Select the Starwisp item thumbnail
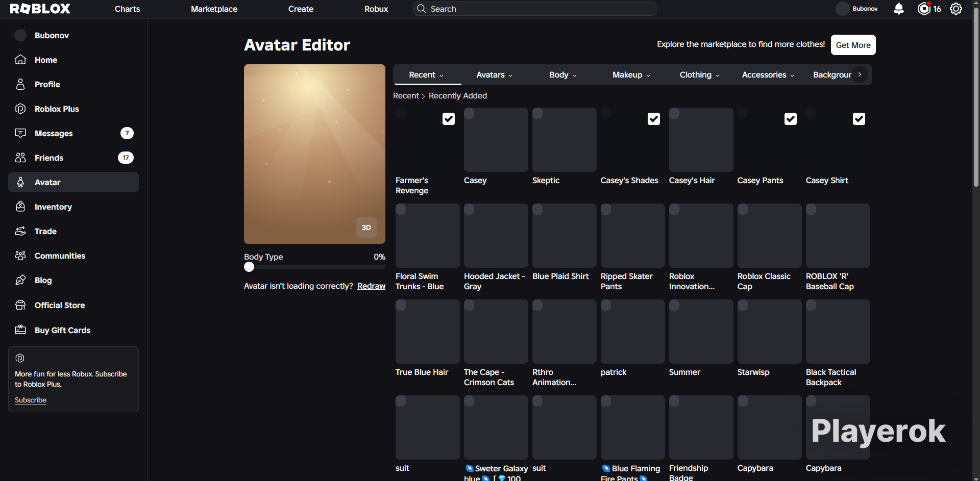 tap(770, 332)
